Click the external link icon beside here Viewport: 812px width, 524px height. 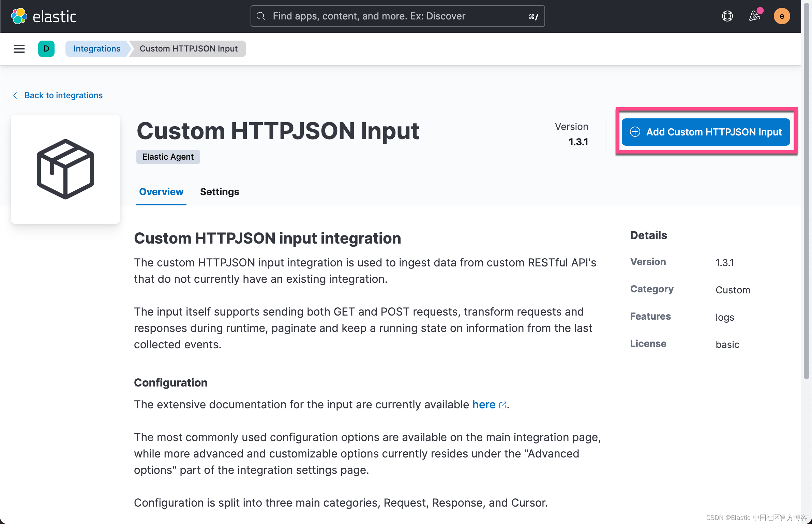click(502, 405)
